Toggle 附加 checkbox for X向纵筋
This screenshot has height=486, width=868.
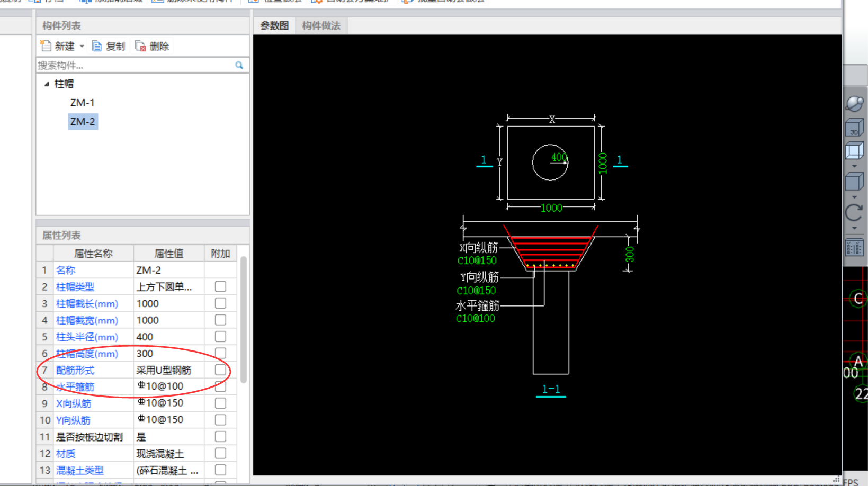220,403
